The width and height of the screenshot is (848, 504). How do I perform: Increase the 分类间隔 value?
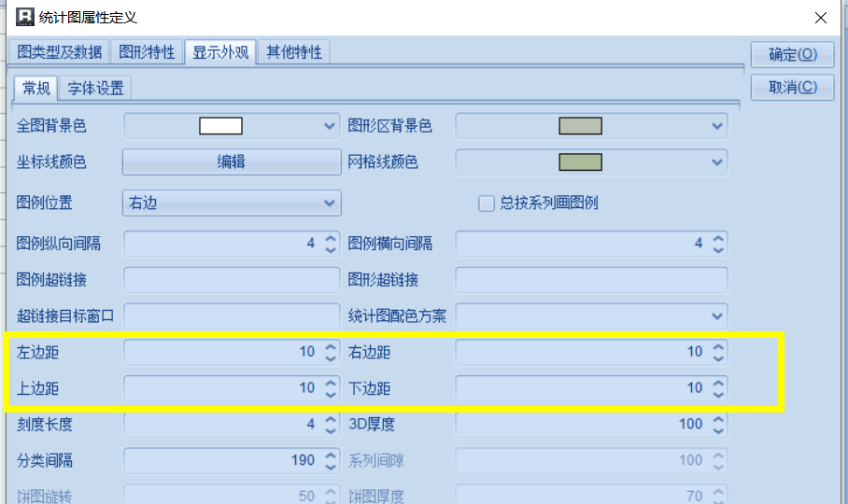(331, 455)
